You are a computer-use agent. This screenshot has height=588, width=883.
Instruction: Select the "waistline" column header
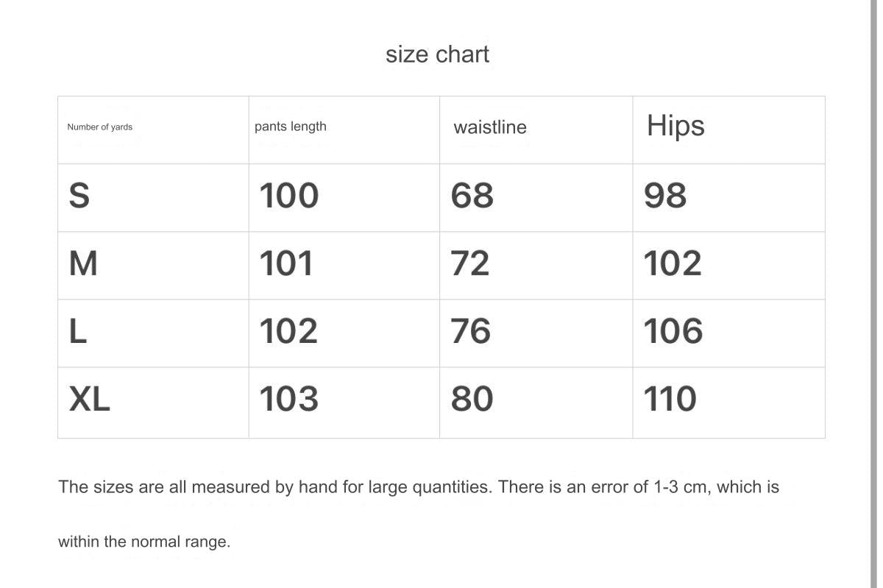point(490,127)
